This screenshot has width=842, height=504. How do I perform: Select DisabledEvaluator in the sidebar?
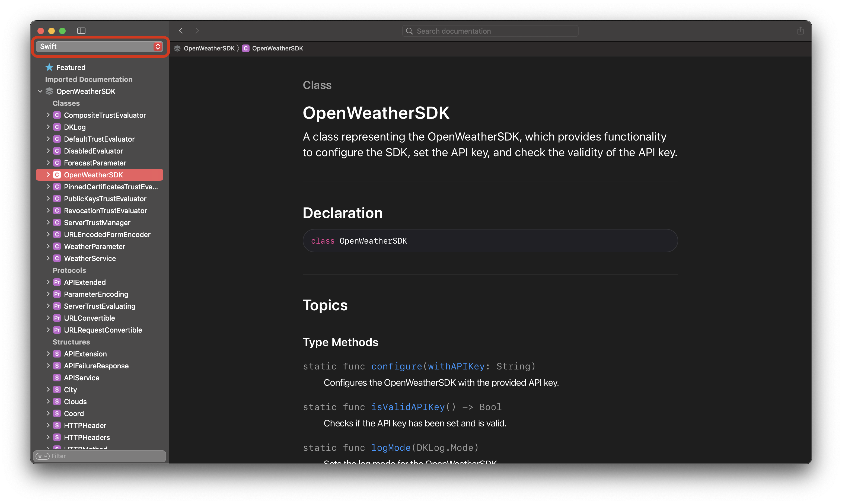[93, 151]
